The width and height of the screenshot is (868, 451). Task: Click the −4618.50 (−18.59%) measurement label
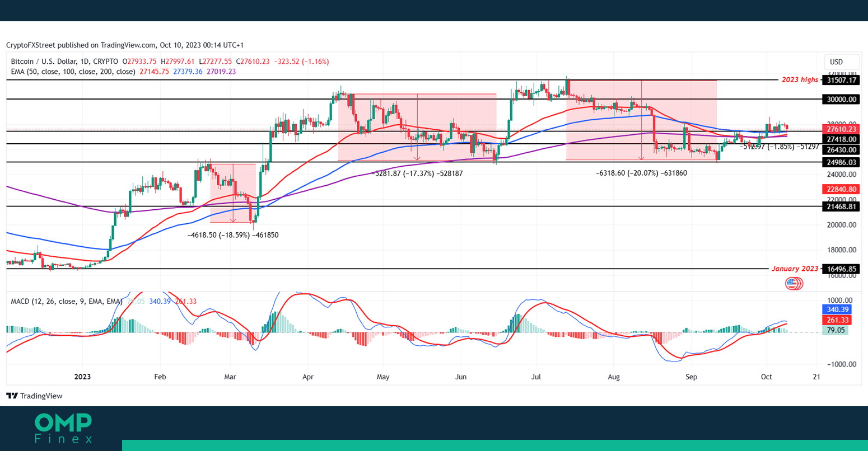(x=233, y=236)
